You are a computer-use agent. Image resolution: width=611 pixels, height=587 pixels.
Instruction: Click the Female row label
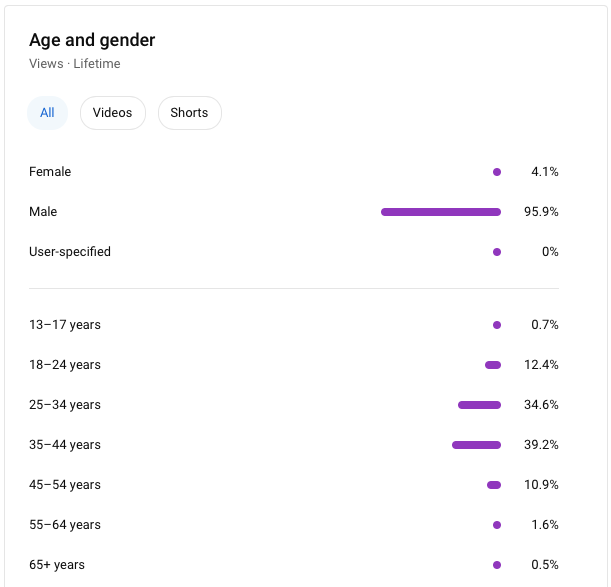pyautogui.click(x=50, y=172)
